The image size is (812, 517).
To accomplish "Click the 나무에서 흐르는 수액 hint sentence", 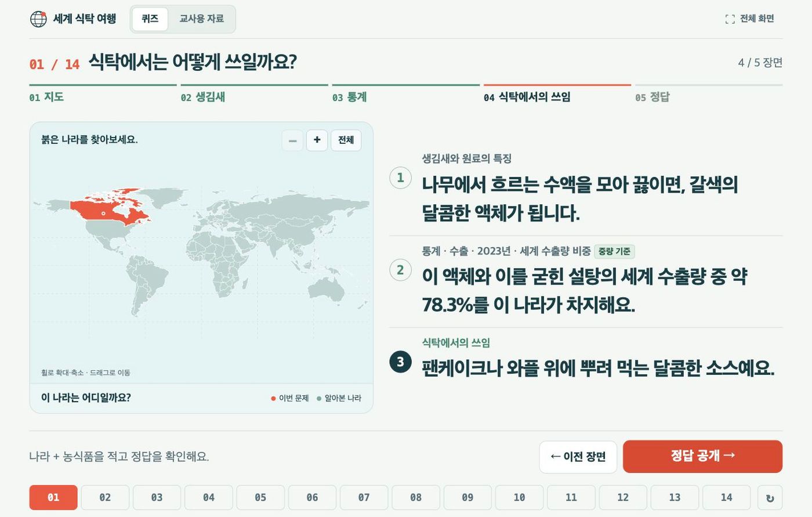I will [580, 199].
